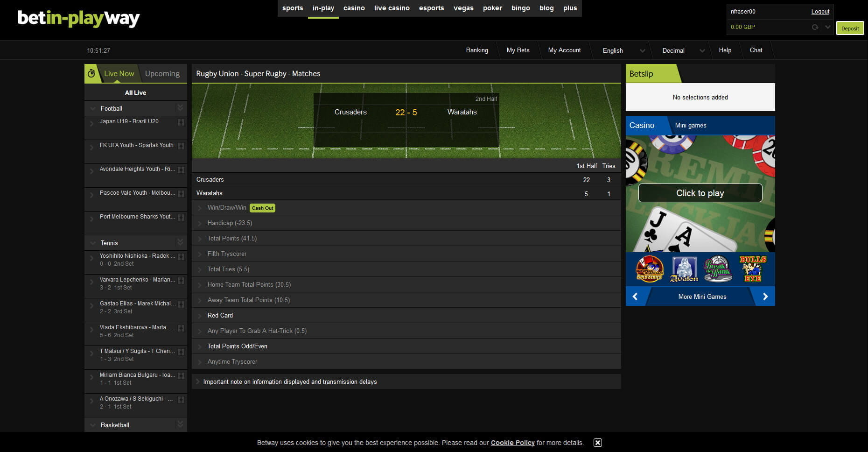Refresh the account balance
The height and width of the screenshot is (452, 868).
click(x=815, y=27)
